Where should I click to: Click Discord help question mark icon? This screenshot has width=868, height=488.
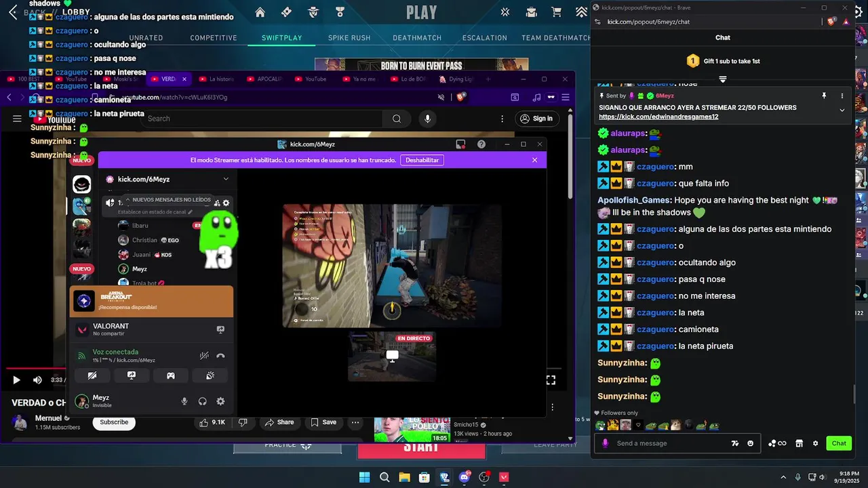point(481,144)
